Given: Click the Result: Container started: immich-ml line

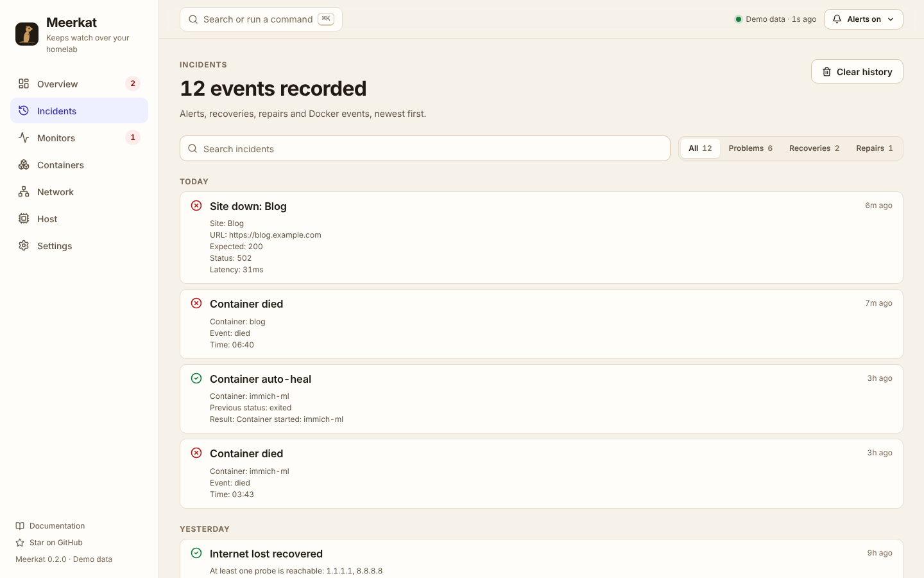Looking at the screenshot, I should [277, 419].
